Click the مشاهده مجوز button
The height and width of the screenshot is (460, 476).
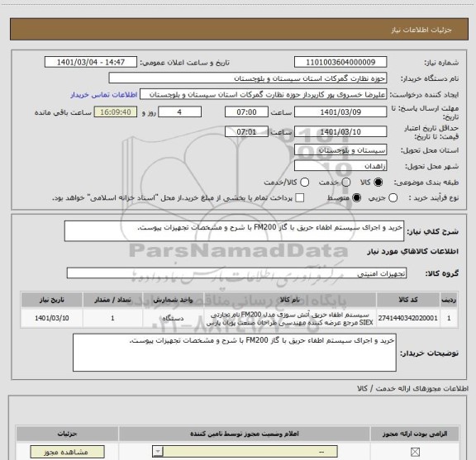[67, 452]
